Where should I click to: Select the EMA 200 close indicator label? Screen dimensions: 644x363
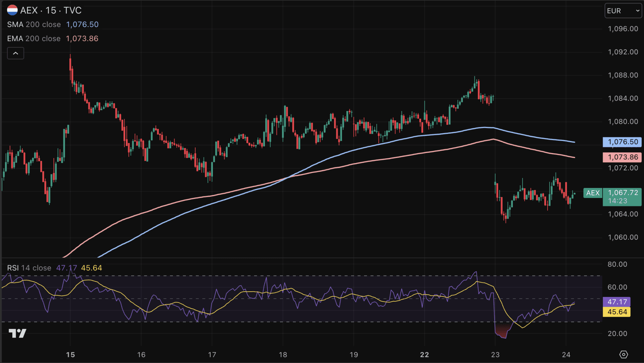pyautogui.click(x=34, y=38)
